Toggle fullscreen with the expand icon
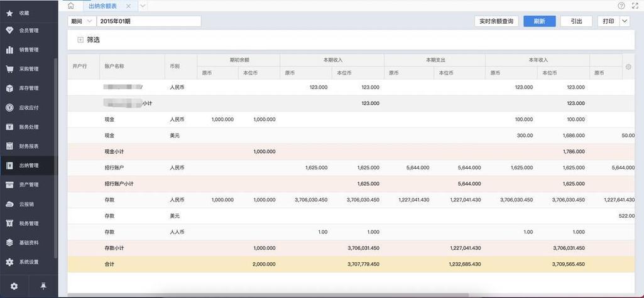This screenshot has height=298, width=644. (x=635, y=6)
